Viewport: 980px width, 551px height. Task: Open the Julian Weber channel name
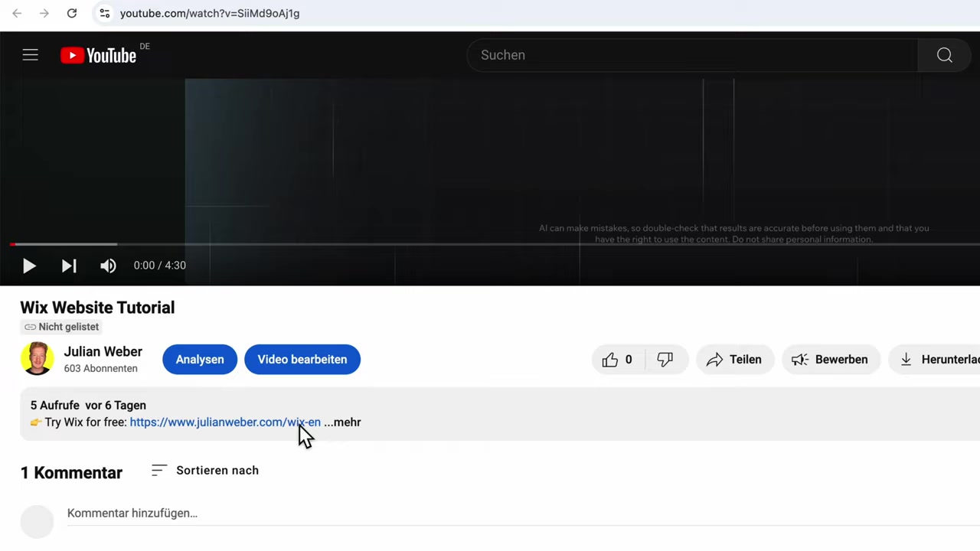[103, 351]
